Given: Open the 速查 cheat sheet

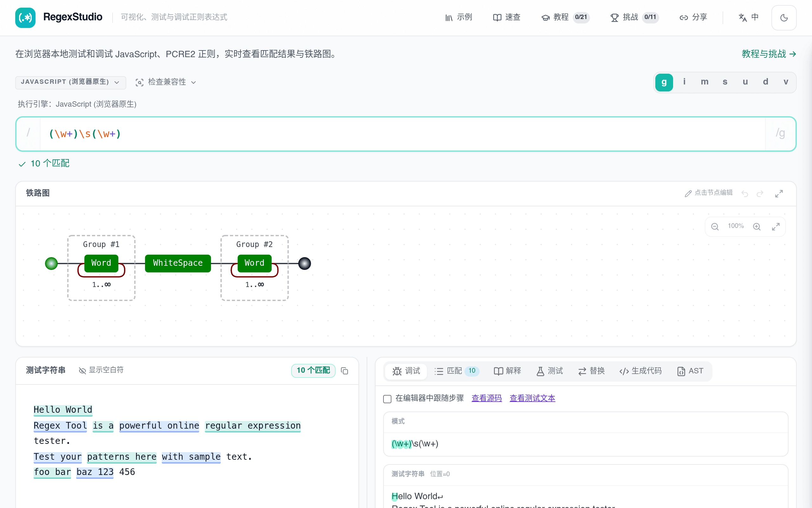Looking at the screenshot, I should pyautogui.click(x=507, y=17).
